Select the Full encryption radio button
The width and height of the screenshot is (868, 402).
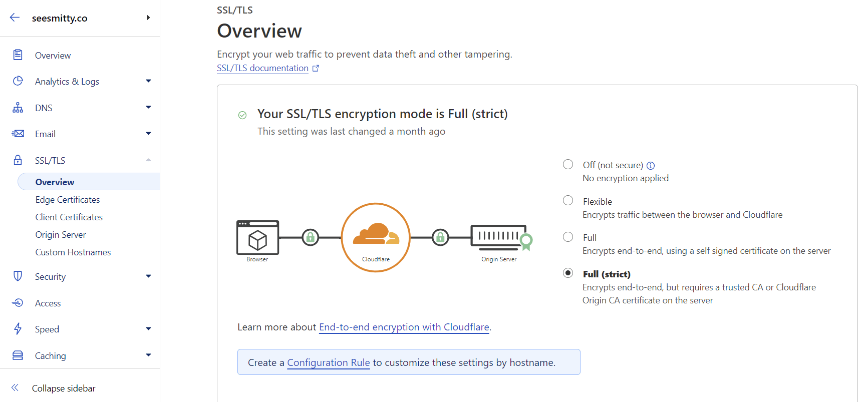pyautogui.click(x=568, y=237)
